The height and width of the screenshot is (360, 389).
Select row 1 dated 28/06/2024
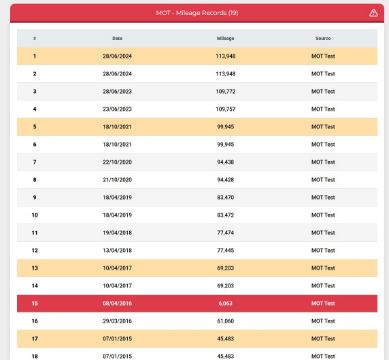[197, 56]
